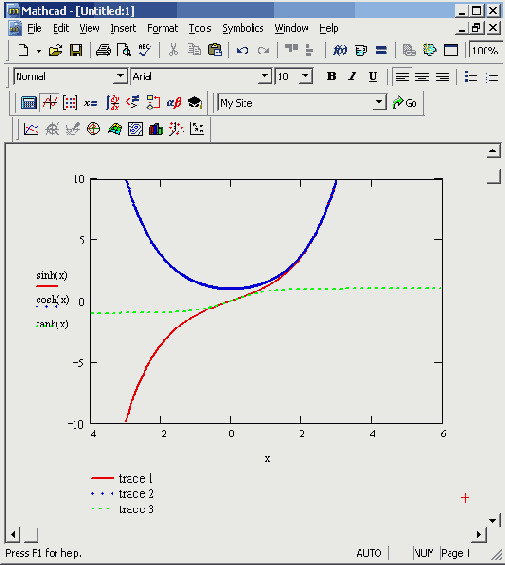Insert an X-Y plot from the graph toolbar
This screenshot has height=565, width=505.
[x=31, y=129]
